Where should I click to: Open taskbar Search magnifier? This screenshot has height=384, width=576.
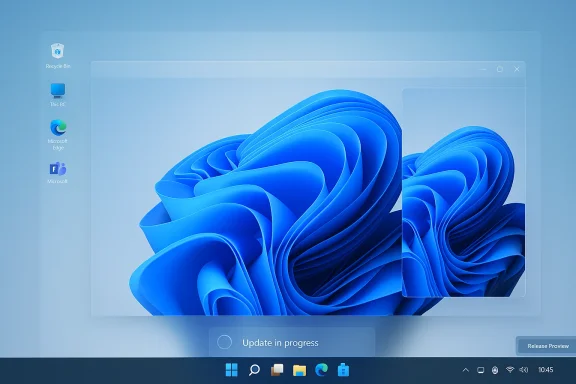point(254,370)
